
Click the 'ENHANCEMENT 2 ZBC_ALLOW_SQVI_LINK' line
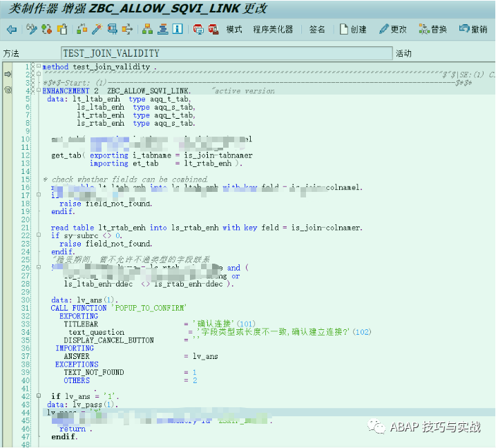coord(117,91)
